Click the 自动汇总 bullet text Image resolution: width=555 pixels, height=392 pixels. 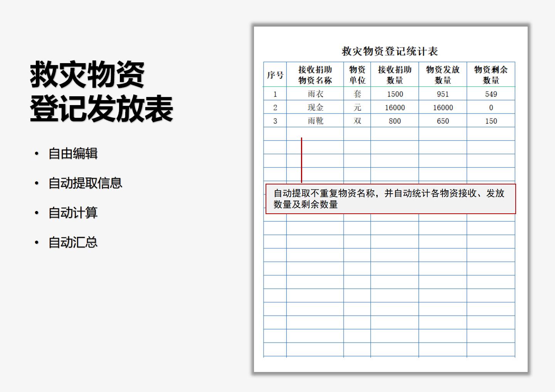click(73, 242)
